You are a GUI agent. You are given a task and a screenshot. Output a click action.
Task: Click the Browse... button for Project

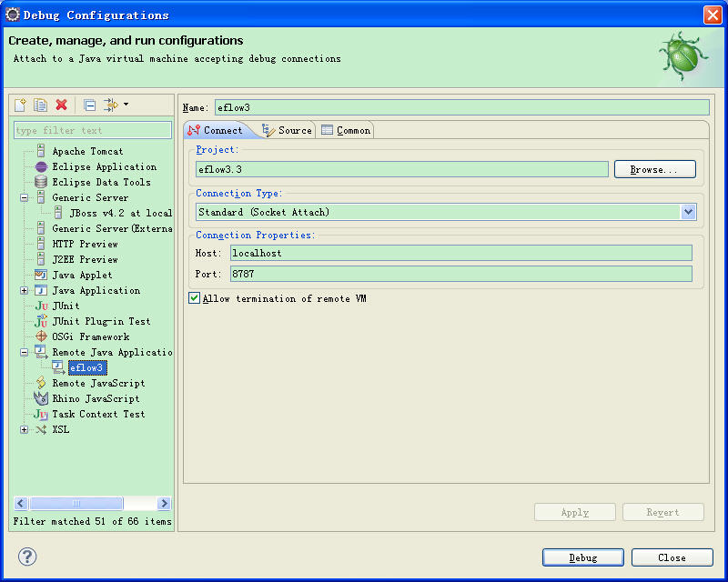(x=654, y=169)
